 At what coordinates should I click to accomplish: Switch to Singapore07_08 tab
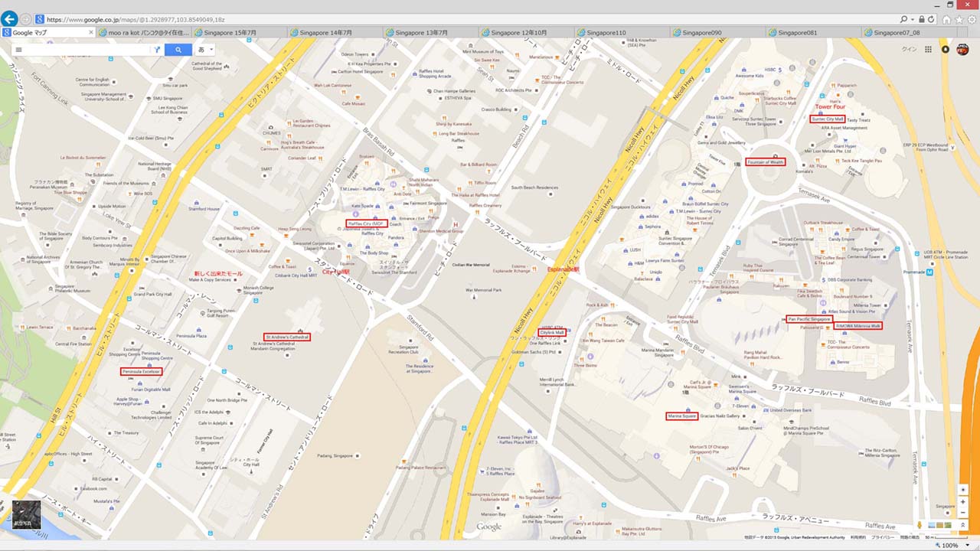[x=910, y=33]
